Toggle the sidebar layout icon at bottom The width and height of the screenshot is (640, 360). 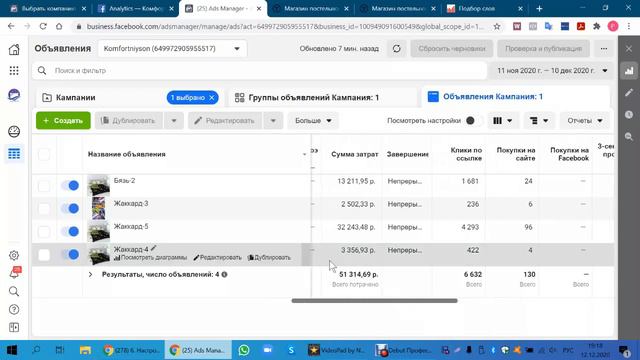click(x=14, y=327)
